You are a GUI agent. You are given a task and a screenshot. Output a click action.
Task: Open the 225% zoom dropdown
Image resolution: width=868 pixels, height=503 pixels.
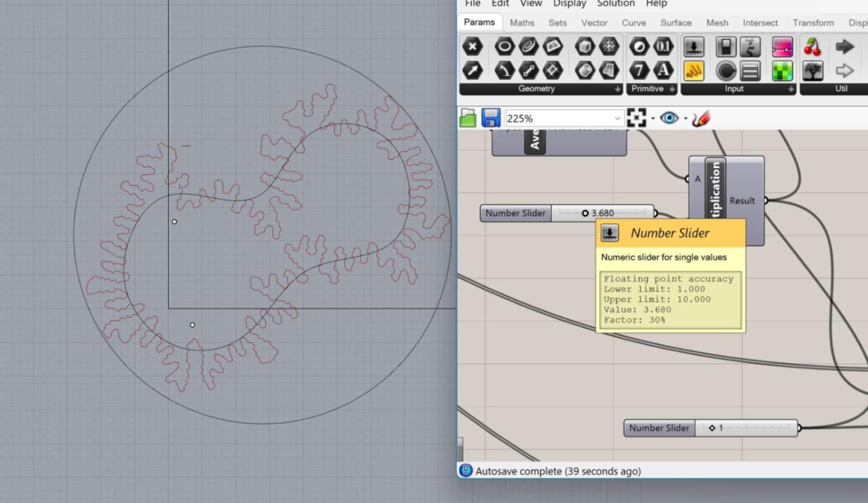617,119
